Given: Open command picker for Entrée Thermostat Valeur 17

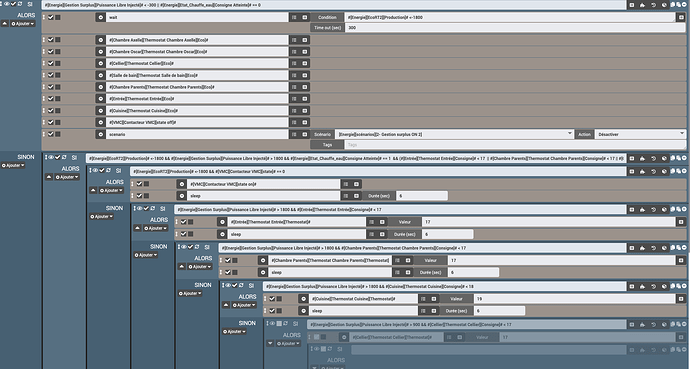Looking at the screenshot, I should (x=681, y=222).
